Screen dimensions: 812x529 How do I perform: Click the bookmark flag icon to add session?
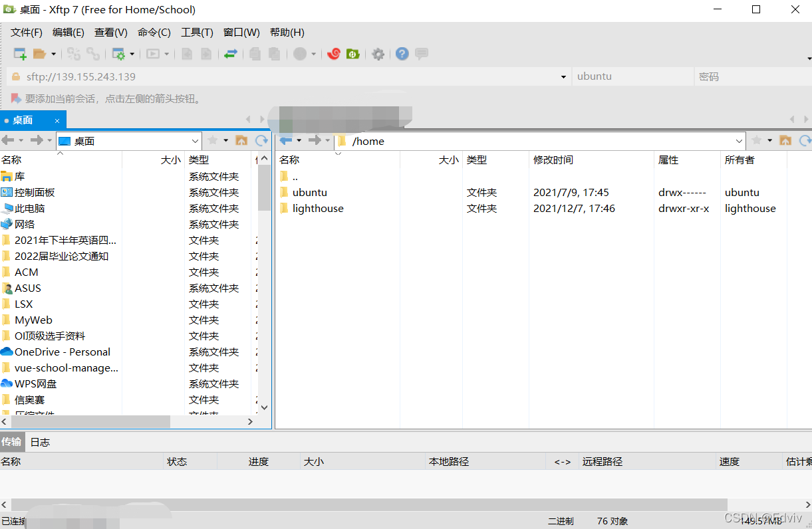[16, 98]
